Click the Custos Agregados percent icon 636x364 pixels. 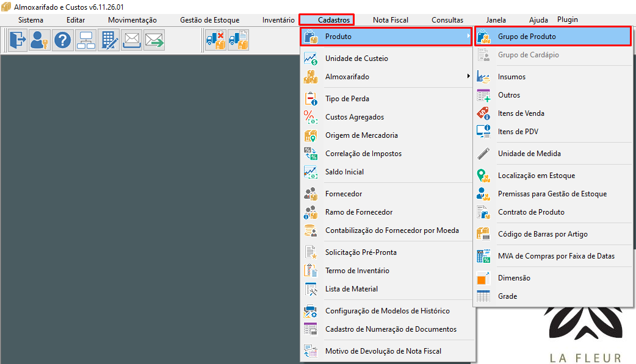point(311,116)
